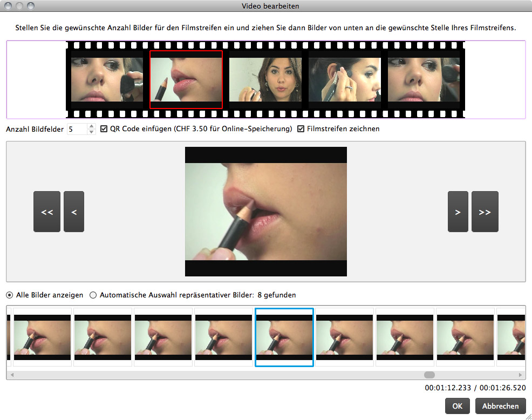The image size is (532, 420).
Task: Click the large lip pencil preview image
Action: click(266, 212)
